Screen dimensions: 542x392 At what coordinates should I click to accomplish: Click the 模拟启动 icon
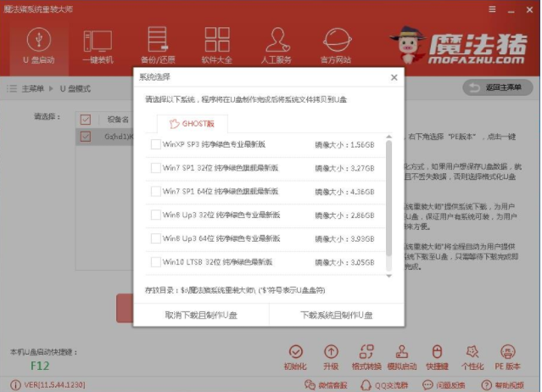402,352
